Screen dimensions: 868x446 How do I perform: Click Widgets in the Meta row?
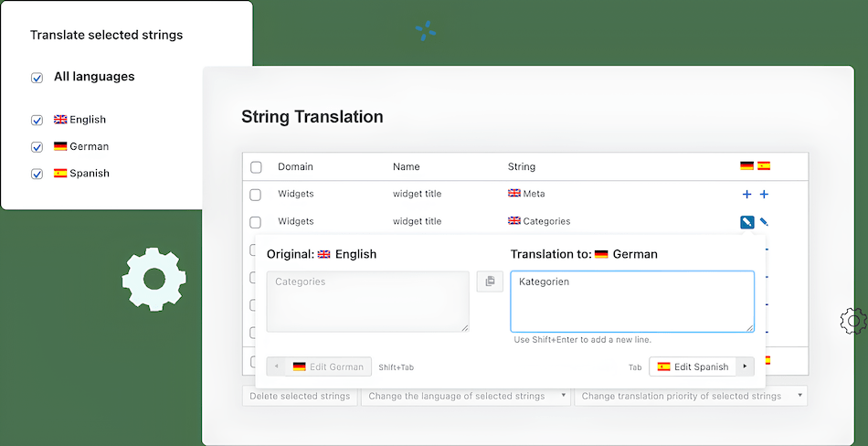(296, 194)
